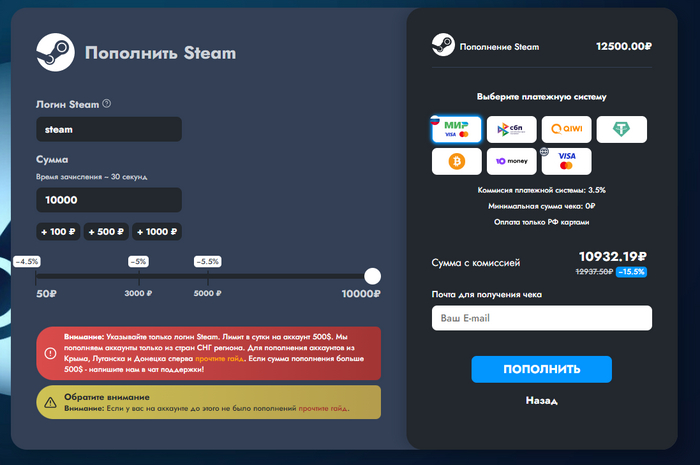The image size is (700, 465).
Task: Select the YooMoney payment option
Action: (x=511, y=161)
